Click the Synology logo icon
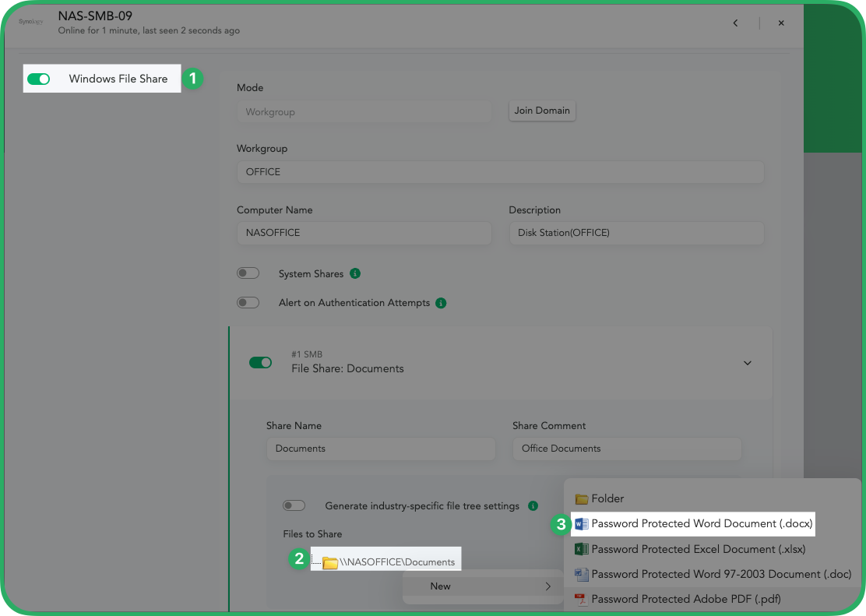 point(31,22)
